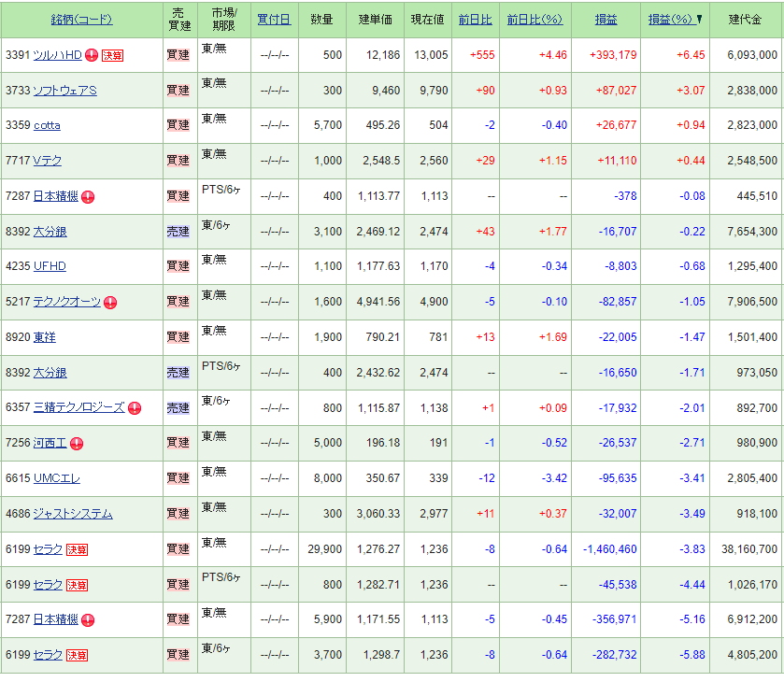Open the ジャストシステム stock link

tap(73, 514)
